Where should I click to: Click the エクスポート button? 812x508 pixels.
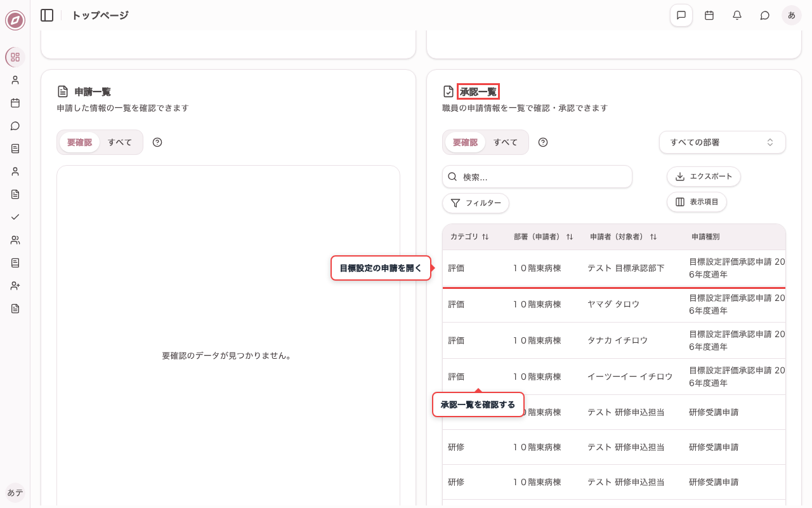click(x=704, y=177)
